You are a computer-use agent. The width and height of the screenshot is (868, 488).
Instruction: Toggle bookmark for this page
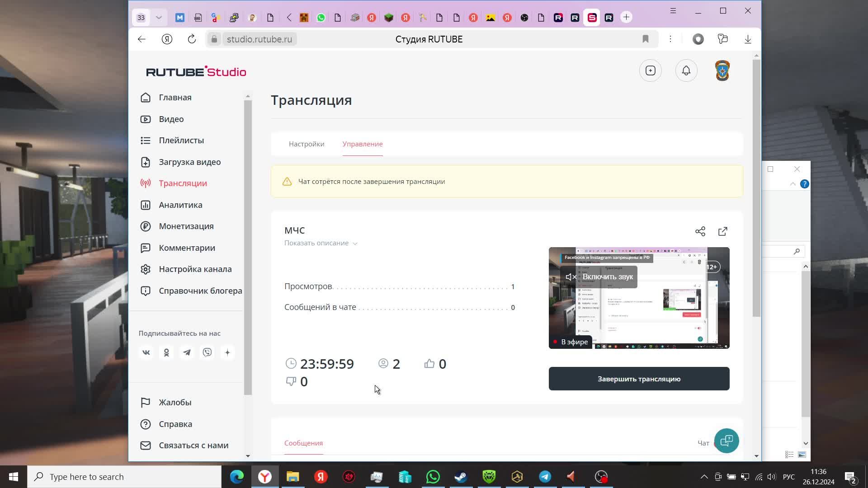click(645, 39)
